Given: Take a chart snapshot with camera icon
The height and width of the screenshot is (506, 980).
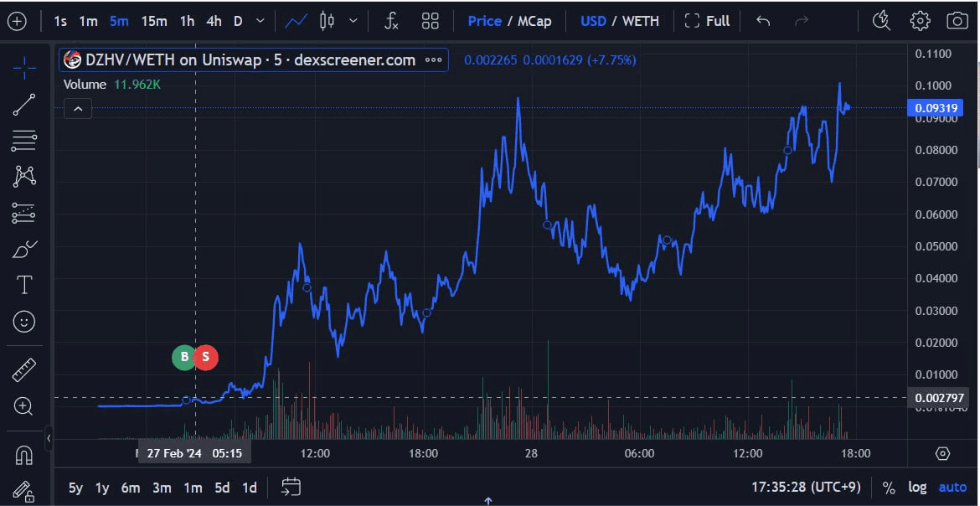Looking at the screenshot, I should tap(957, 21).
